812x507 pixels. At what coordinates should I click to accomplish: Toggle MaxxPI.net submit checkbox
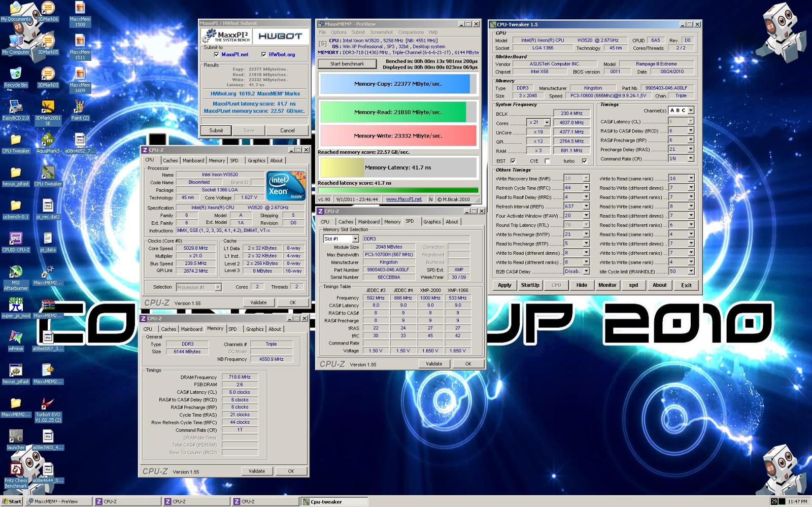click(x=217, y=54)
